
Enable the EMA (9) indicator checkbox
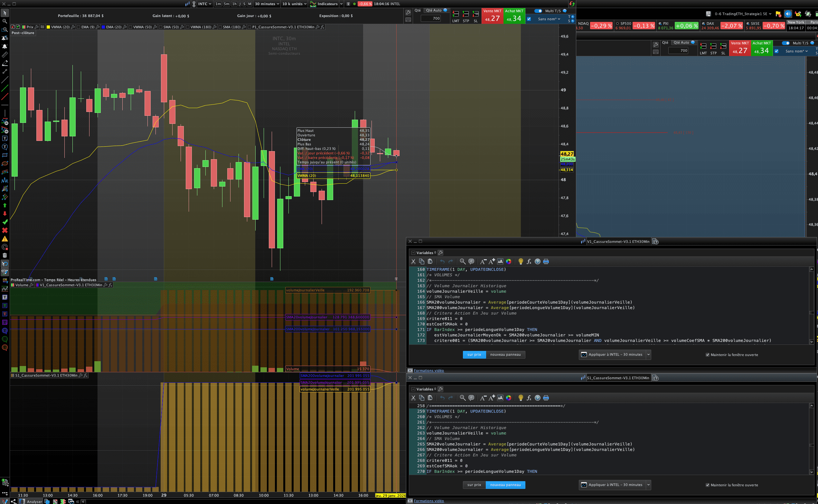pyautogui.click(x=79, y=27)
